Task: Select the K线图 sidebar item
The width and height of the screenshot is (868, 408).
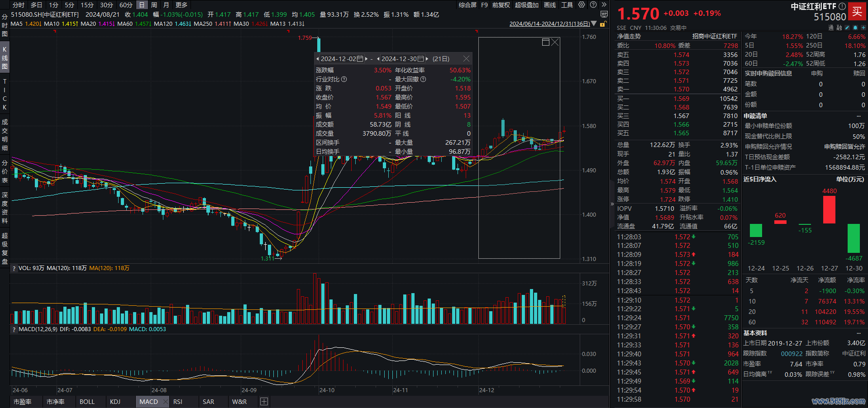Action: (5, 57)
